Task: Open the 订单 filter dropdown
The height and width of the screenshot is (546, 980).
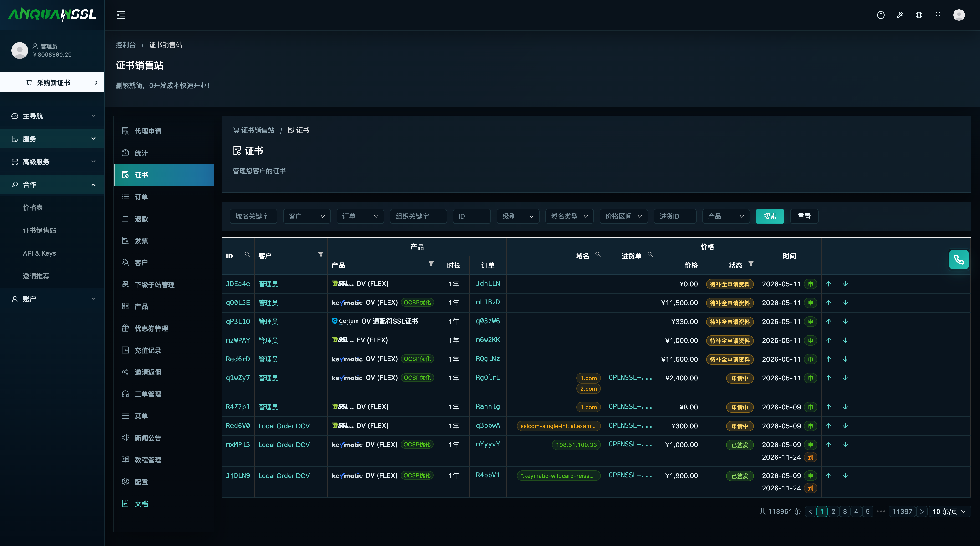Action: [360, 216]
